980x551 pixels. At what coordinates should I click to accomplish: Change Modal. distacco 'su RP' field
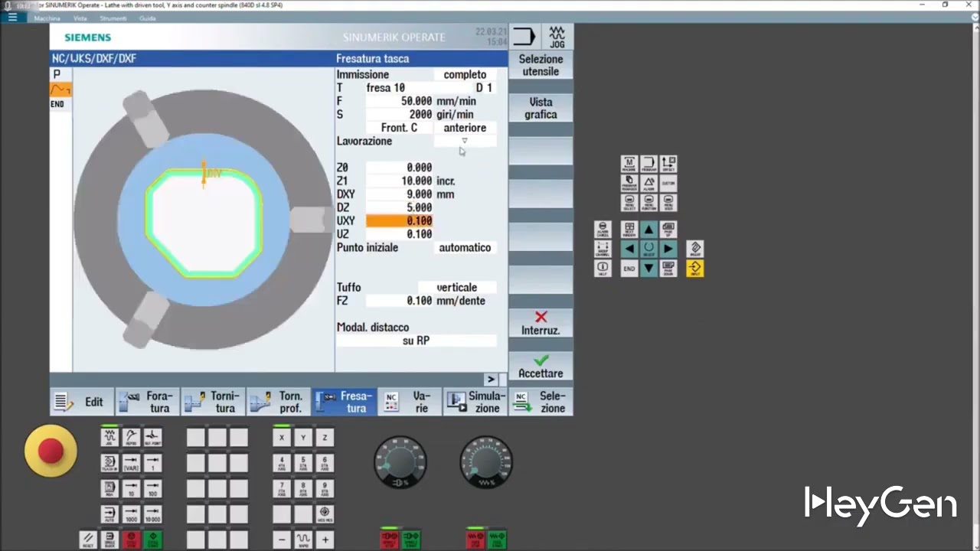click(416, 341)
